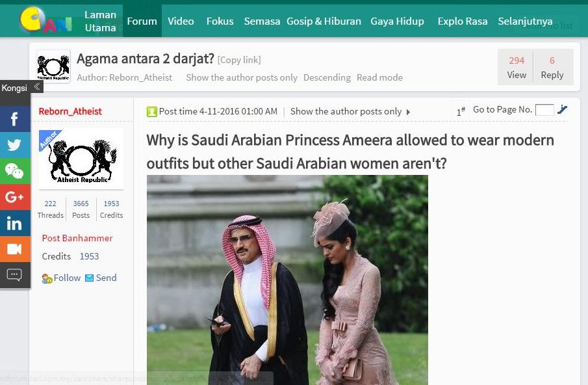Open the Forum tab
588x385 pixels.
[142, 21]
